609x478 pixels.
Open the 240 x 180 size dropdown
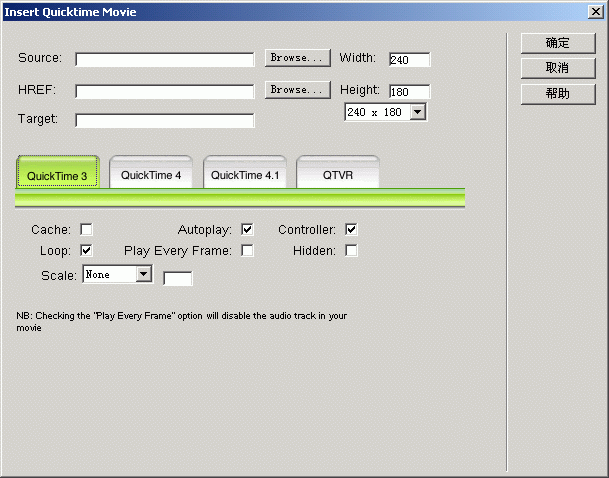click(385, 112)
